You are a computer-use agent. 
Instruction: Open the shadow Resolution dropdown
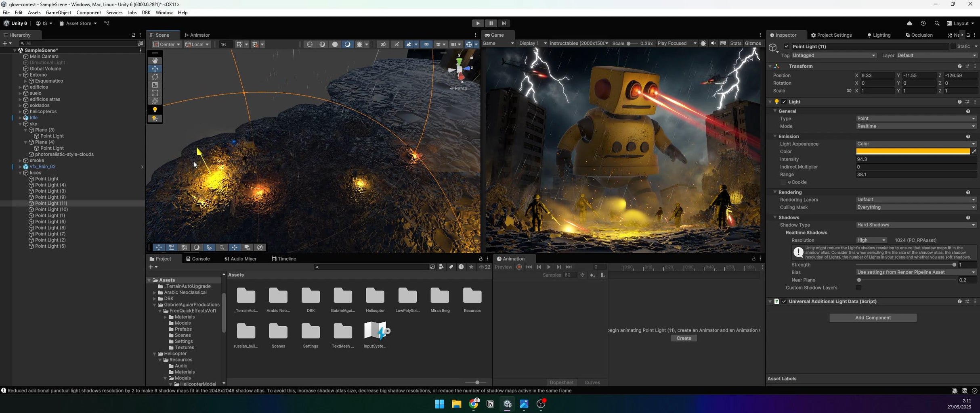pos(871,240)
